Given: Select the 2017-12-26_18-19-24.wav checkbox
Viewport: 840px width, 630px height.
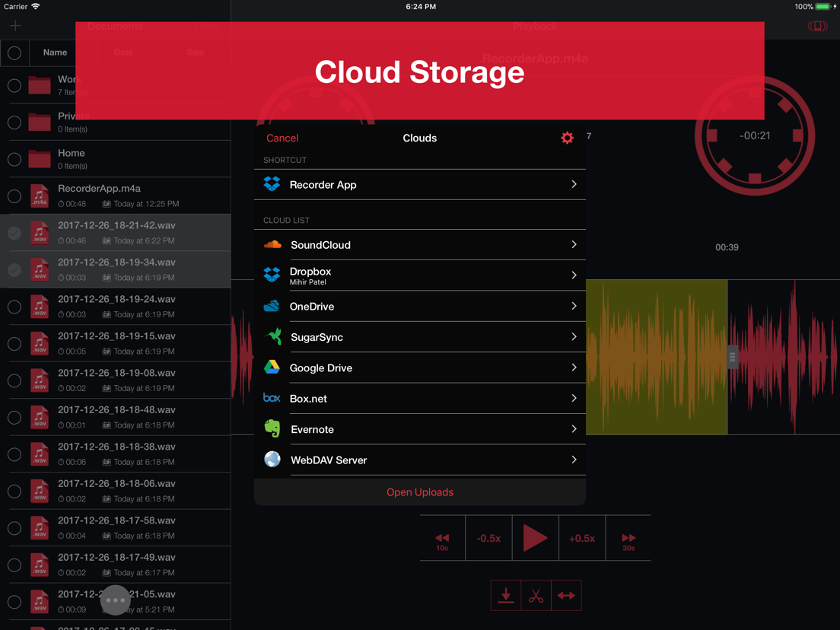Looking at the screenshot, I should (14, 307).
